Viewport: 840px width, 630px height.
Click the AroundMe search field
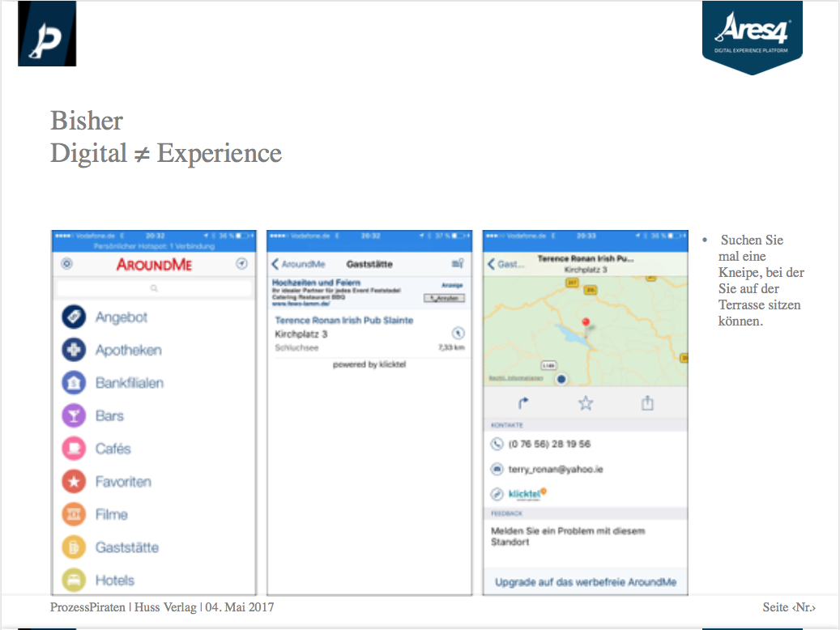154,288
